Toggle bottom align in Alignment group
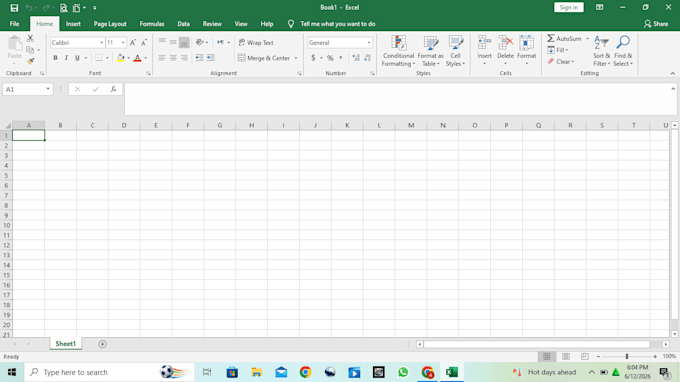The height and width of the screenshot is (382, 680). [184, 42]
